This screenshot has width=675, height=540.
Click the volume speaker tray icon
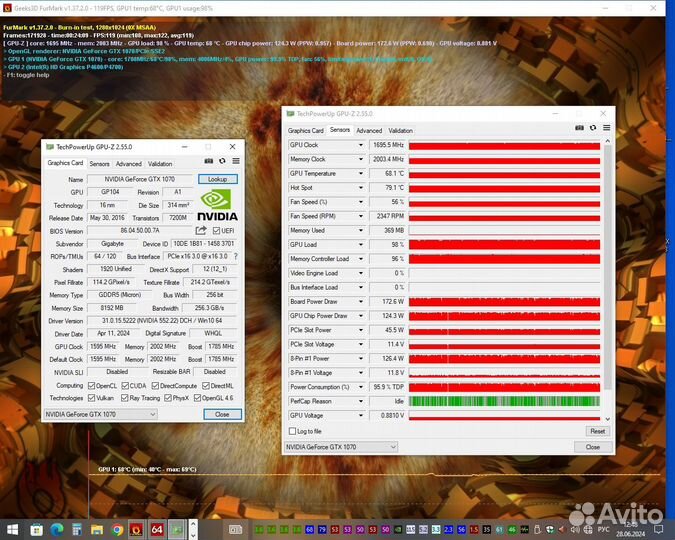click(575, 529)
